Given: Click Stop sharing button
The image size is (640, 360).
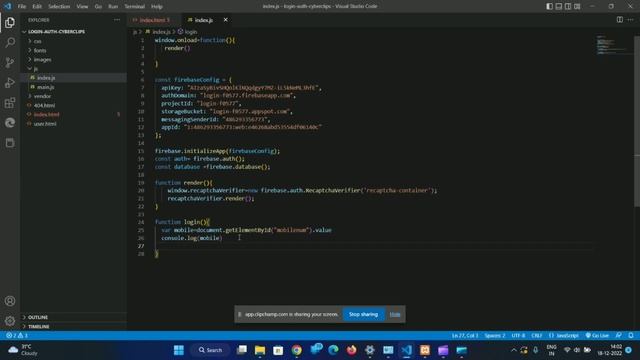Looking at the screenshot, I should (x=363, y=314).
